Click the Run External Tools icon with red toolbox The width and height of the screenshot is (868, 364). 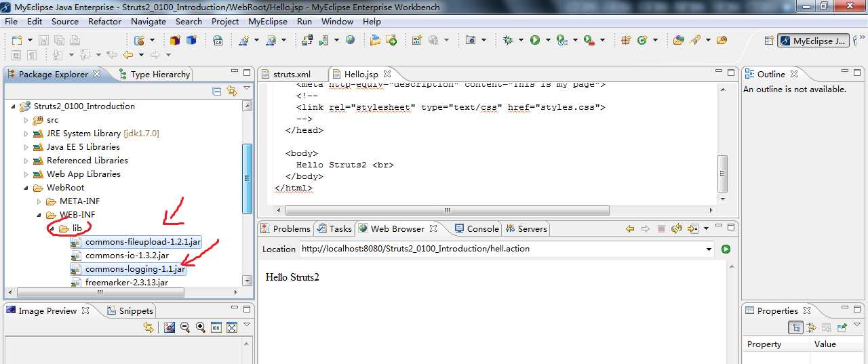tap(589, 41)
